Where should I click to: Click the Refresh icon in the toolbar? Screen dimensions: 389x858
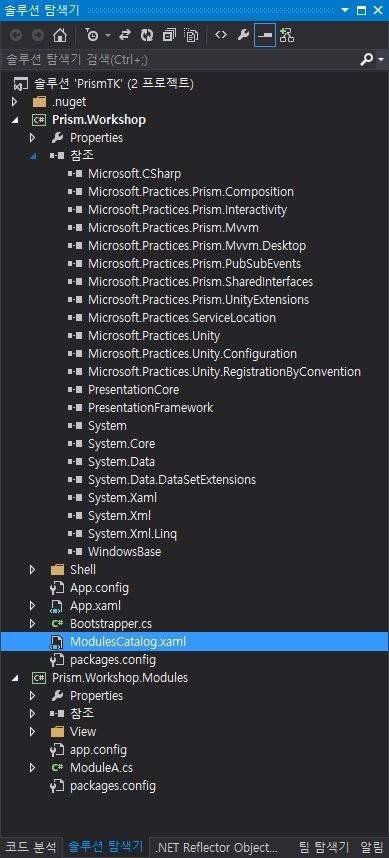tap(147, 36)
